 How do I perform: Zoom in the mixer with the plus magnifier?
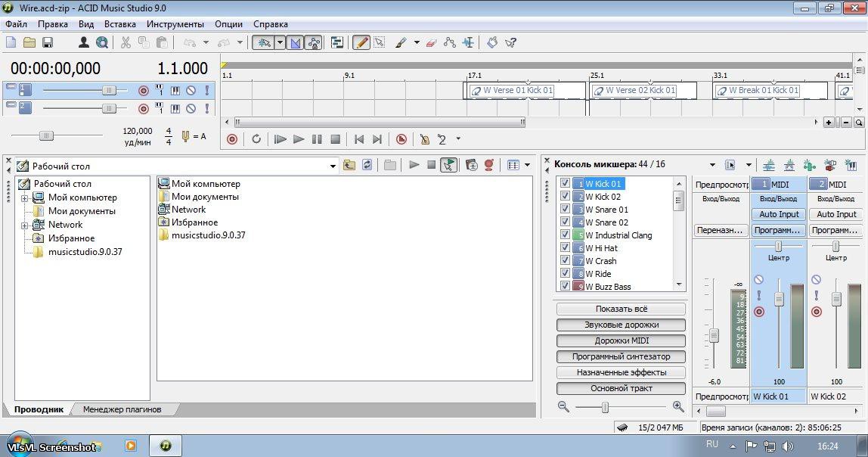click(x=678, y=406)
